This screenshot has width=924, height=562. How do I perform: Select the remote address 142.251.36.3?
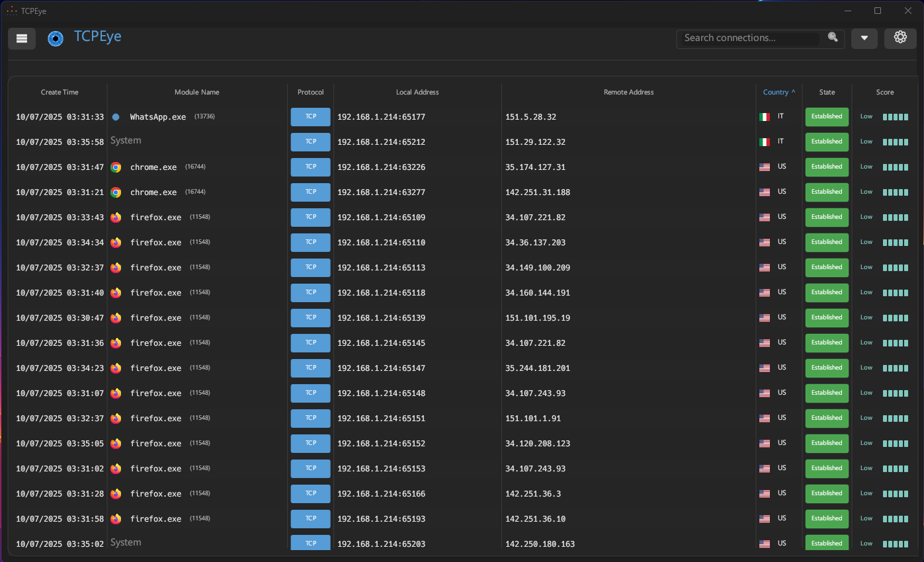(x=533, y=494)
